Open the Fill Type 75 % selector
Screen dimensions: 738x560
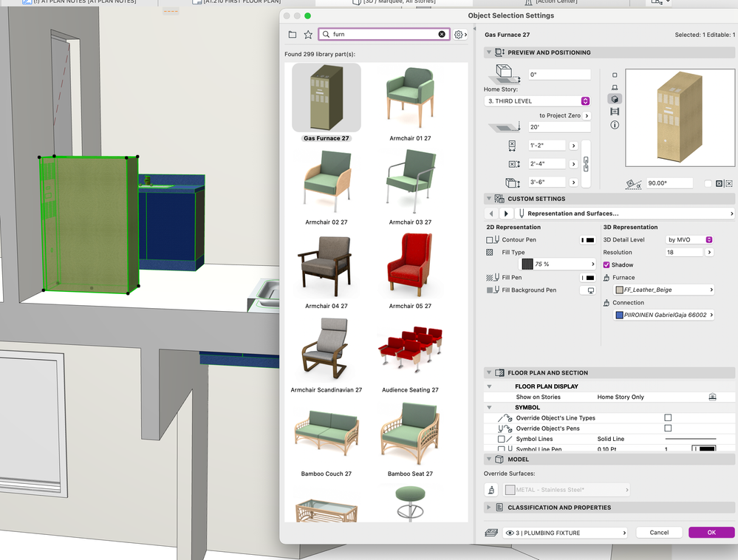pyautogui.click(x=558, y=264)
